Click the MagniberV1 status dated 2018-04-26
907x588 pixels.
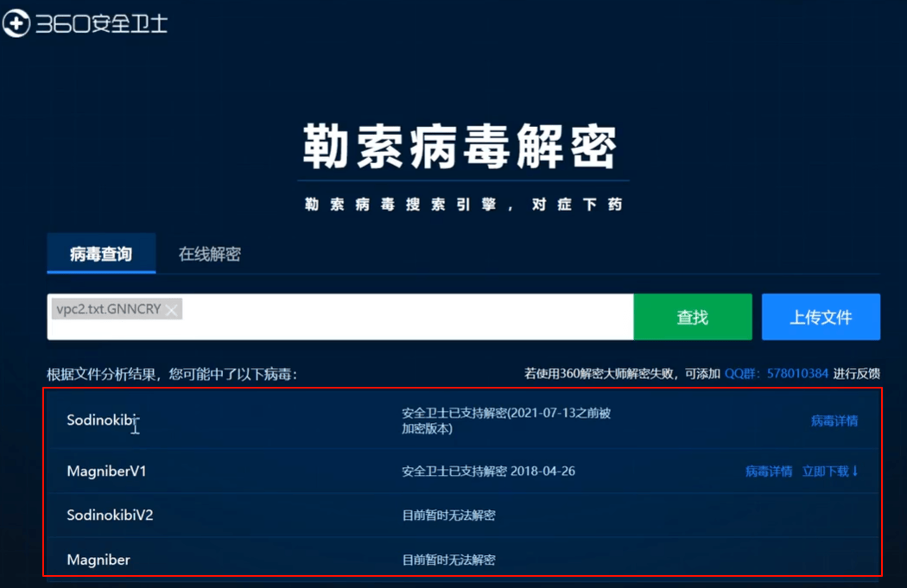[x=488, y=471]
